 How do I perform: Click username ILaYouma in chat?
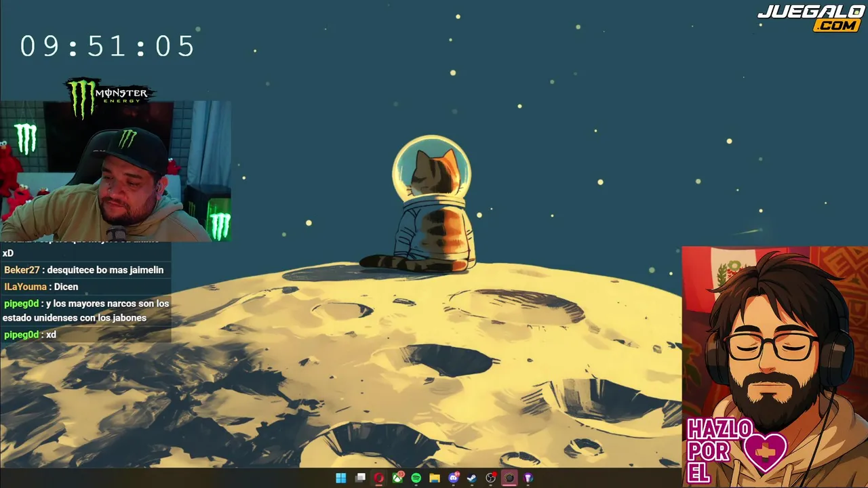pyautogui.click(x=26, y=287)
